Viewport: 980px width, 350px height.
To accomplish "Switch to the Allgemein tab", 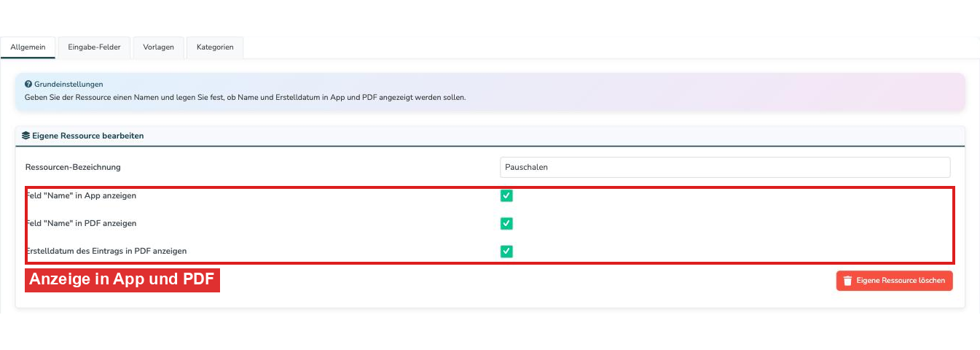I will tap(28, 47).
